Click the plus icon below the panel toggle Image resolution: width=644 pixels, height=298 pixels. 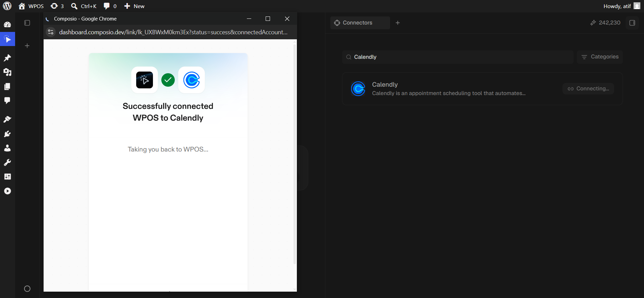(27, 46)
